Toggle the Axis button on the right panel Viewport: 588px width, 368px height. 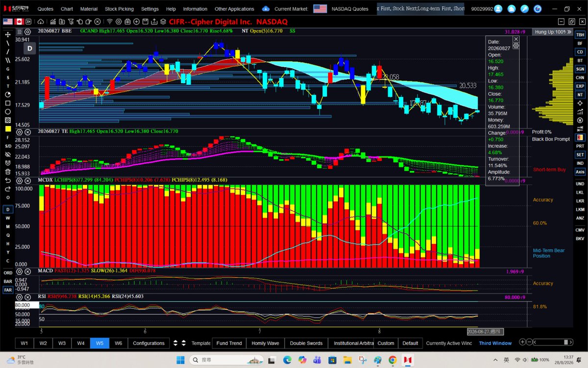580,172
